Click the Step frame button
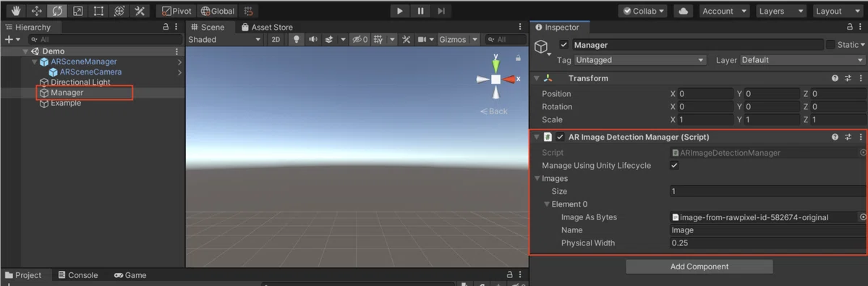868x286 pixels. [441, 11]
